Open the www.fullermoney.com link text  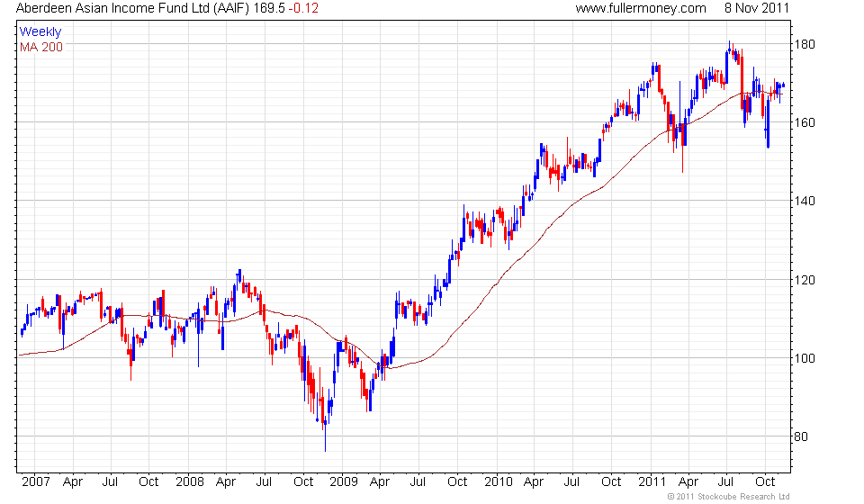[x=641, y=8]
